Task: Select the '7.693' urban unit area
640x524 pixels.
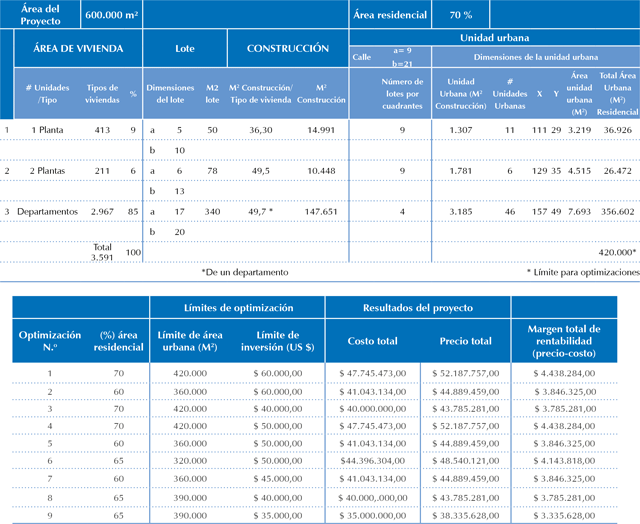Action: click(579, 212)
